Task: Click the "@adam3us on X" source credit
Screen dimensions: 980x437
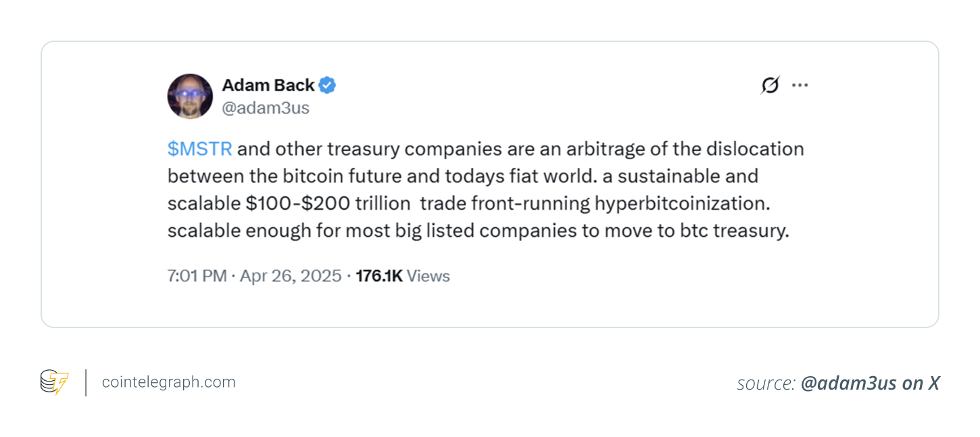Action: point(870,384)
